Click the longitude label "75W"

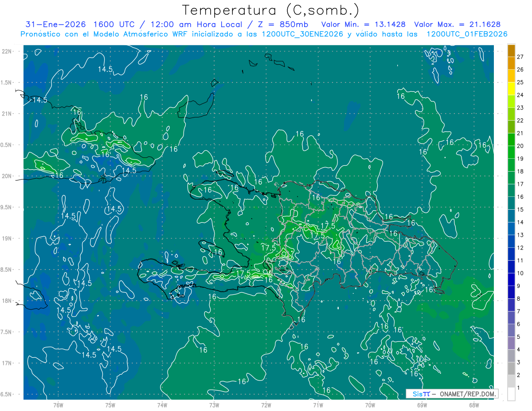point(110,405)
